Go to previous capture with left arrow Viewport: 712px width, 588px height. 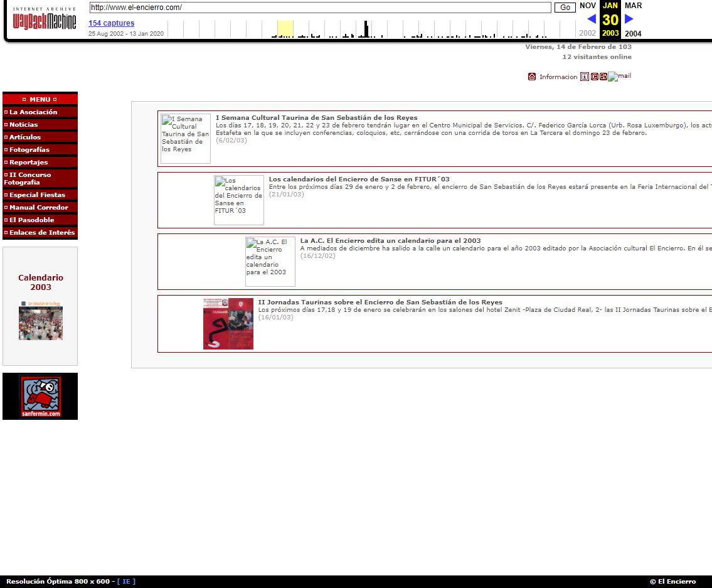(x=591, y=19)
